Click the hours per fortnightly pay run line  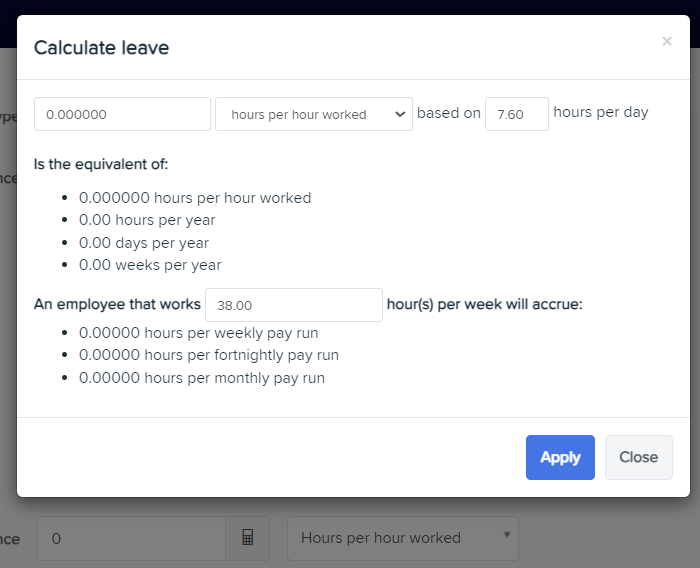(209, 355)
